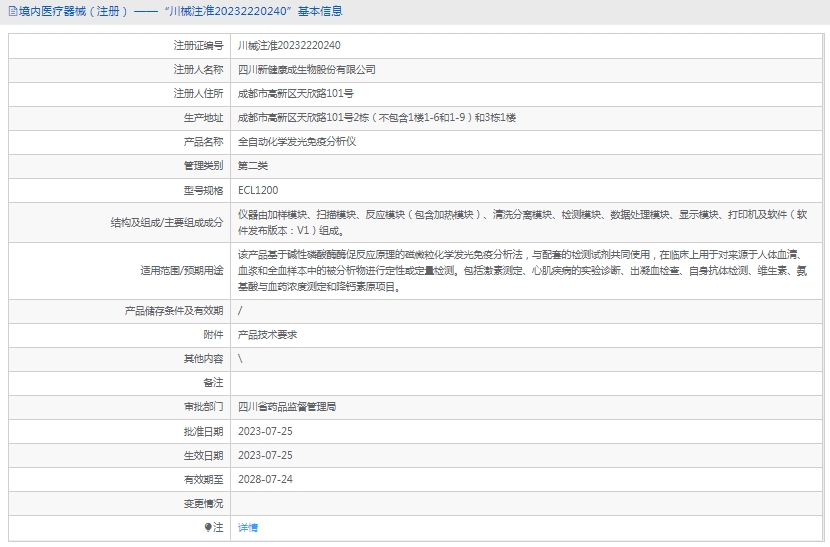Click the document icon in the page header
Image resolution: width=830 pixels, height=547 pixels.
click(10, 12)
